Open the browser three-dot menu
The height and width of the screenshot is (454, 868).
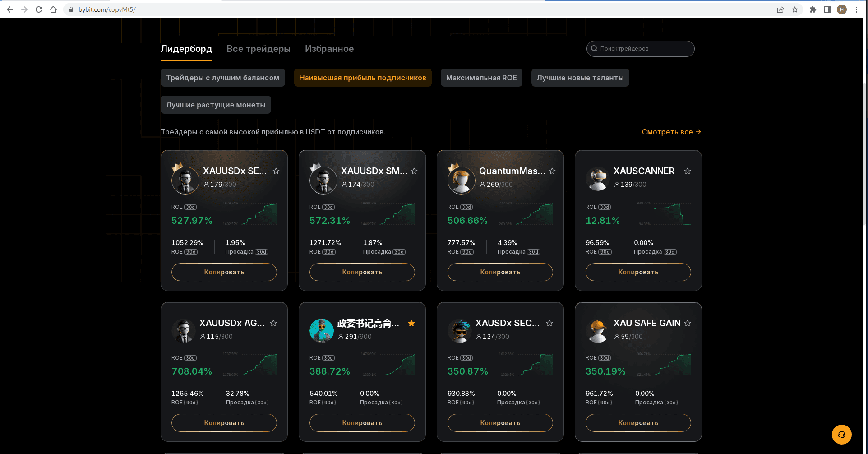pyautogui.click(x=856, y=9)
